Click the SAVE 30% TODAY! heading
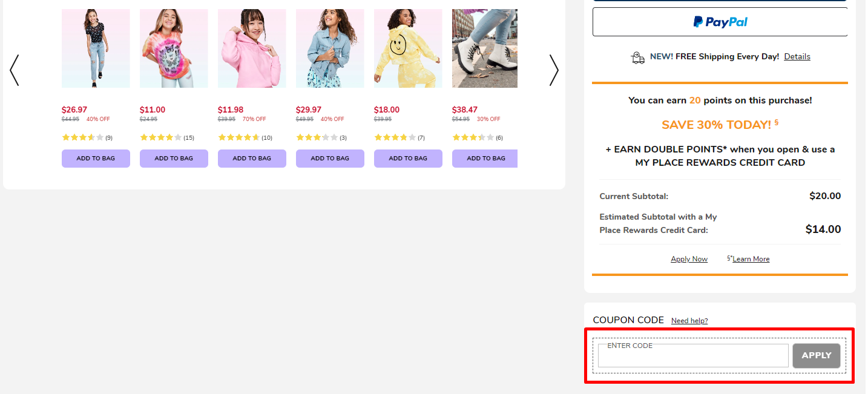This screenshot has height=394, width=868. coord(720,125)
